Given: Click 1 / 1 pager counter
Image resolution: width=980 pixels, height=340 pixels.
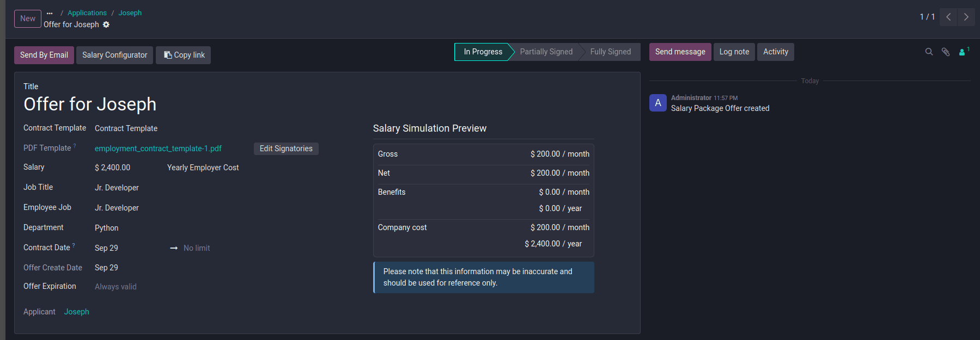Looking at the screenshot, I should pyautogui.click(x=927, y=17).
